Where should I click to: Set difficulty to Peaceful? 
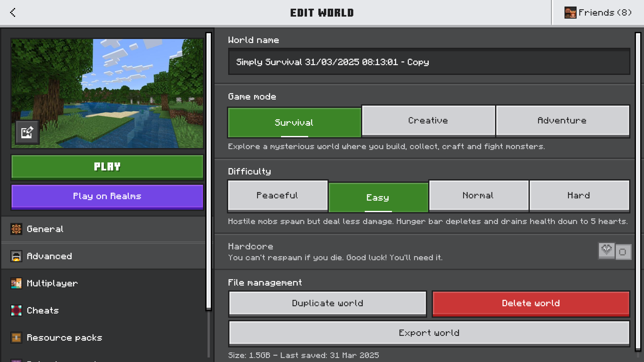[277, 195]
